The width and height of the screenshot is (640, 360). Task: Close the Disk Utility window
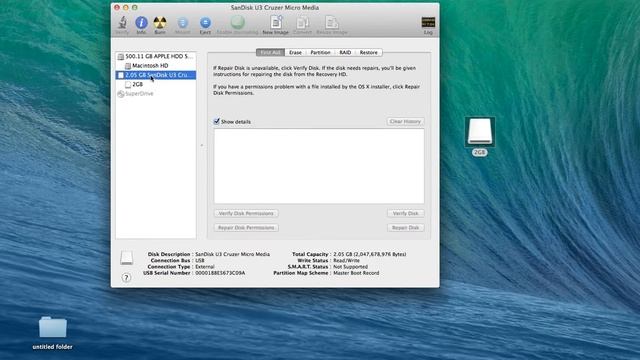117,8
